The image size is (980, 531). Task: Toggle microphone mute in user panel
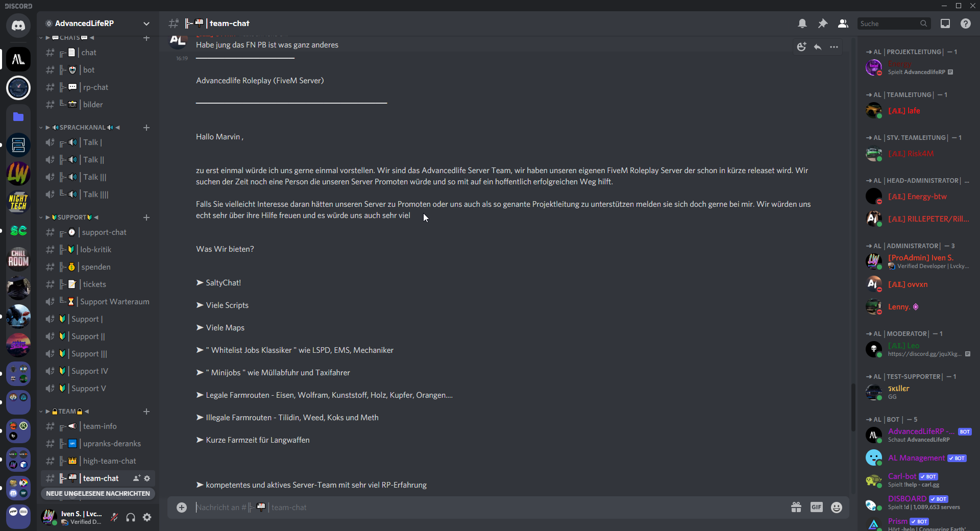point(114,517)
